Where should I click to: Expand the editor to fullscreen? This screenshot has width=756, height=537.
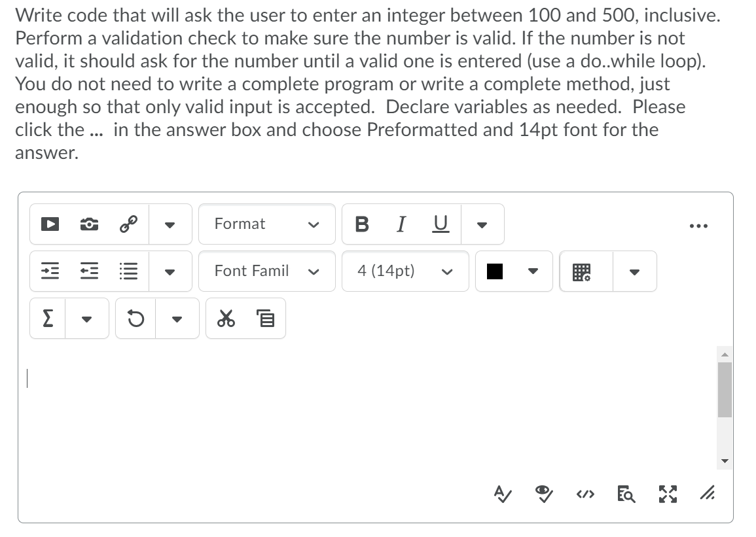click(667, 495)
